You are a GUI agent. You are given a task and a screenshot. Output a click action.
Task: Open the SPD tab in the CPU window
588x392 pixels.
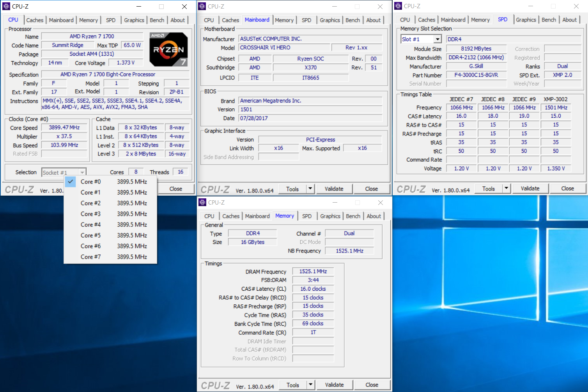pos(111,20)
